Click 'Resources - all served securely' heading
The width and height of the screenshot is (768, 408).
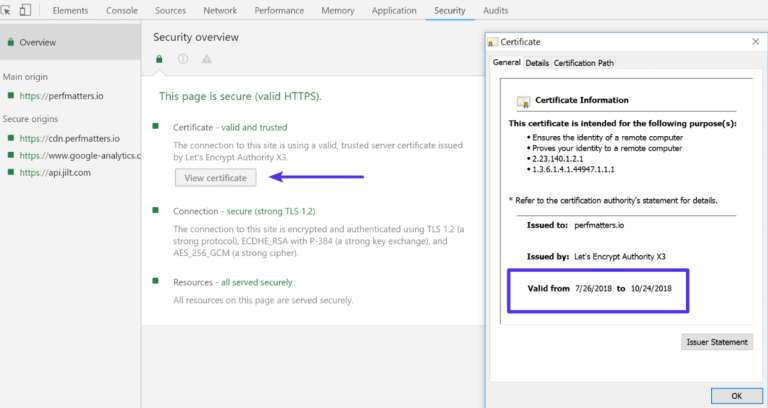point(233,282)
